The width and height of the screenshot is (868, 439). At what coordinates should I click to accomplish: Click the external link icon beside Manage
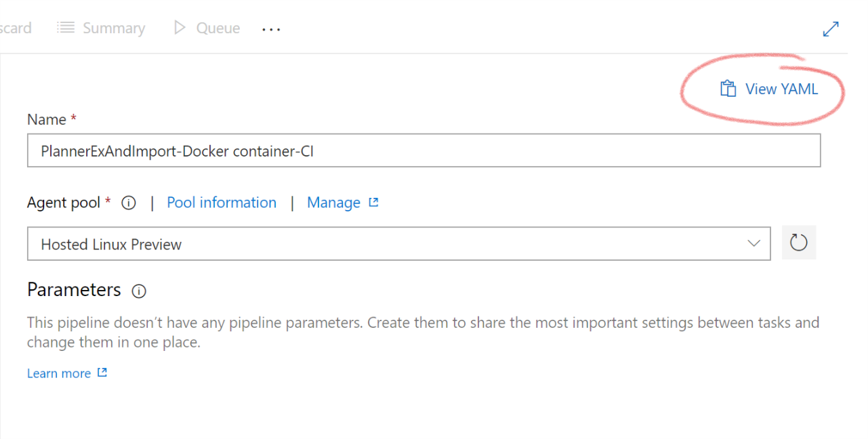[x=373, y=202]
